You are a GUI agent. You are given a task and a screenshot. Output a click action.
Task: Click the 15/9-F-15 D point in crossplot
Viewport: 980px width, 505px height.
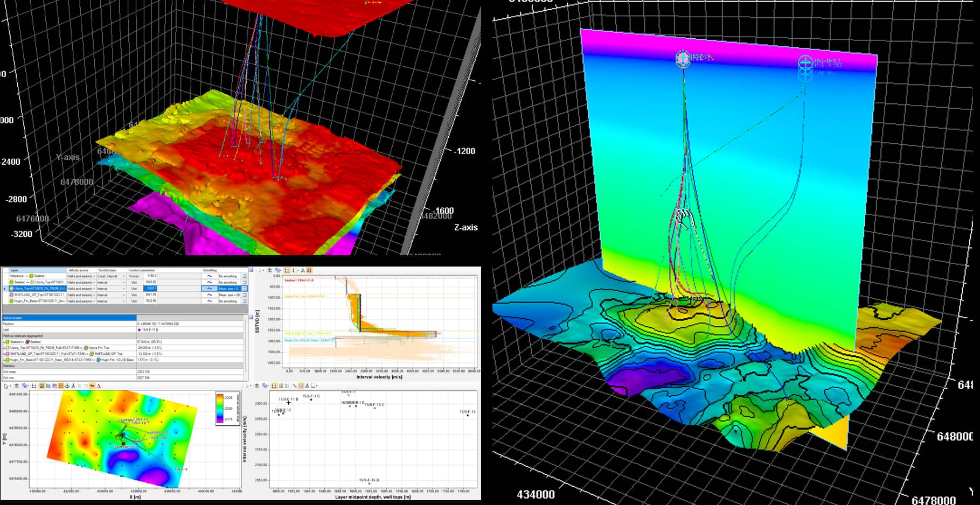point(369,483)
